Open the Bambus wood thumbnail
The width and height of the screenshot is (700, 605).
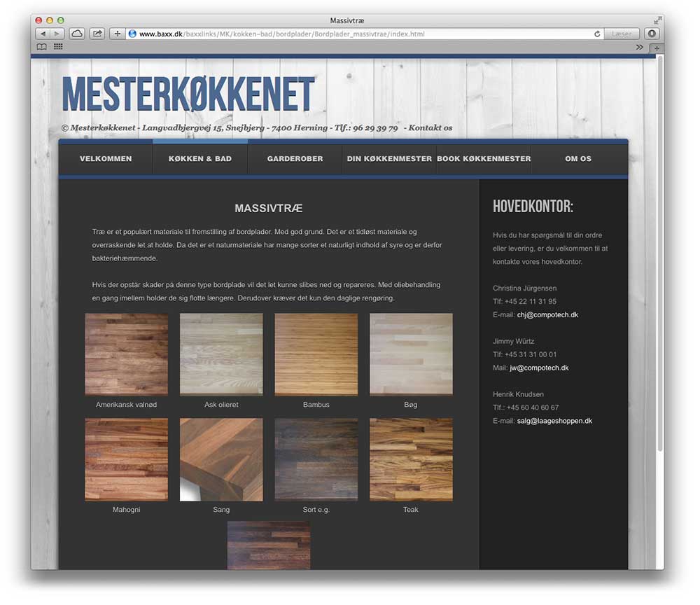click(x=316, y=354)
